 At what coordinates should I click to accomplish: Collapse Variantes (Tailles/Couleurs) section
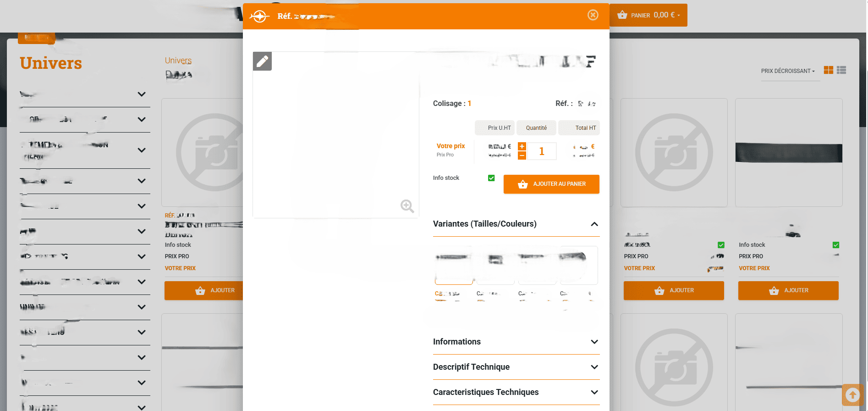[594, 224]
